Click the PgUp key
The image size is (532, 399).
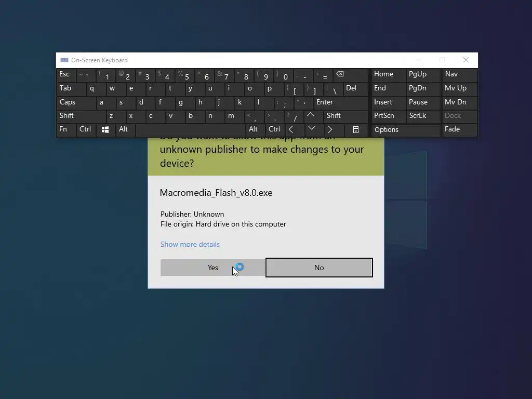(x=423, y=75)
